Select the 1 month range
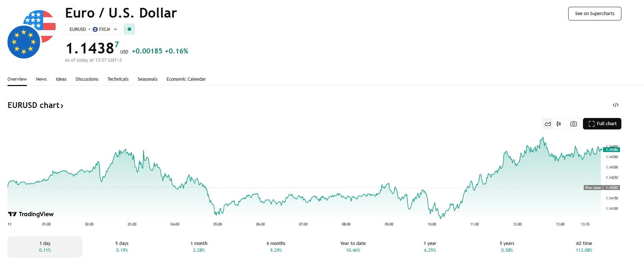The image size is (644, 265). click(x=199, y=247)
